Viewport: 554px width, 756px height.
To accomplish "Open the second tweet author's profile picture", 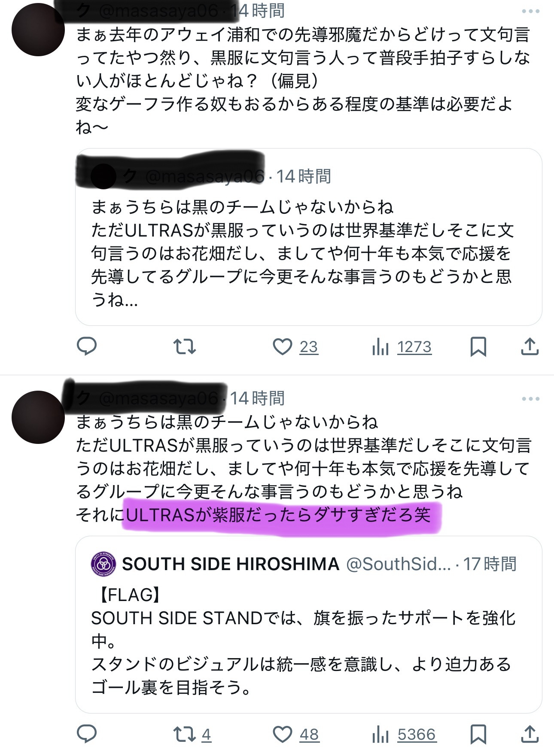I will [x=38, y=417].
